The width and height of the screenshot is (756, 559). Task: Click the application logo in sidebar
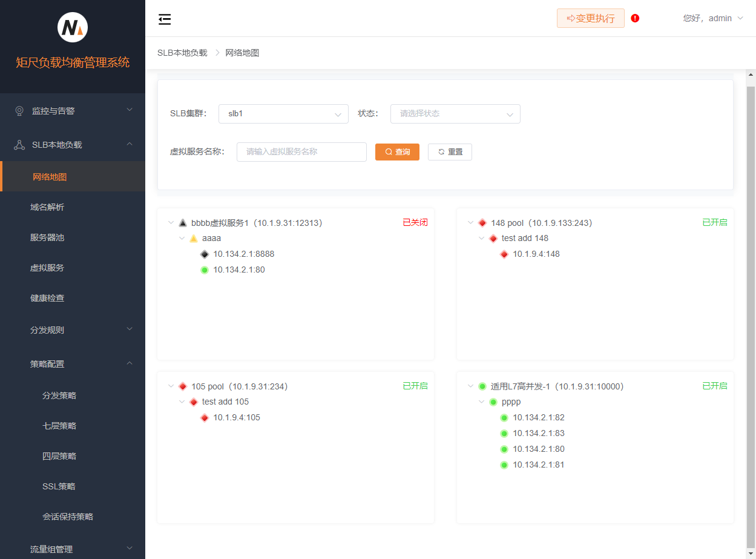pos(73,27)
